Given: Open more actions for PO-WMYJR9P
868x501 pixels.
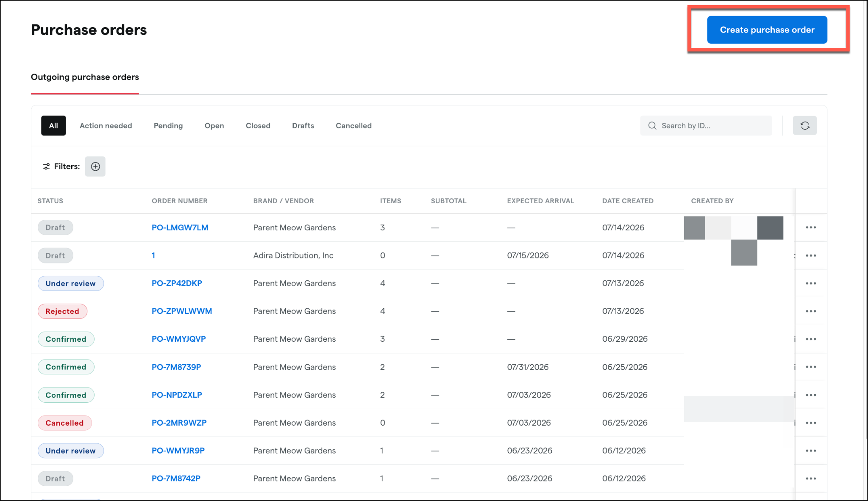Looking at the screenshot, I should click(811, 451).
